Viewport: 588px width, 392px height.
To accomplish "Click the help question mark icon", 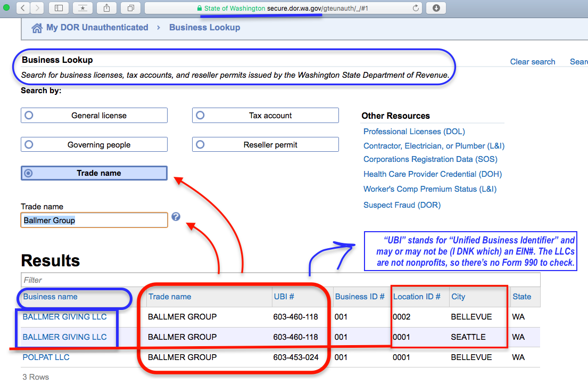I will 176,217.
